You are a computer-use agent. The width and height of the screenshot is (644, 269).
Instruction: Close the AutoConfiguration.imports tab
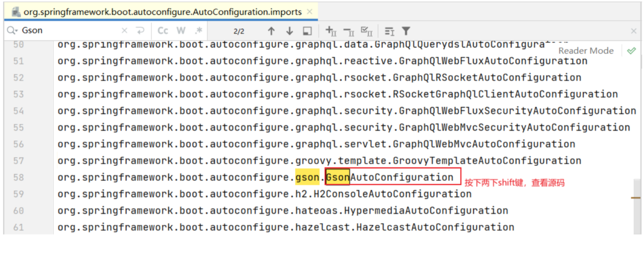(310, 11)
